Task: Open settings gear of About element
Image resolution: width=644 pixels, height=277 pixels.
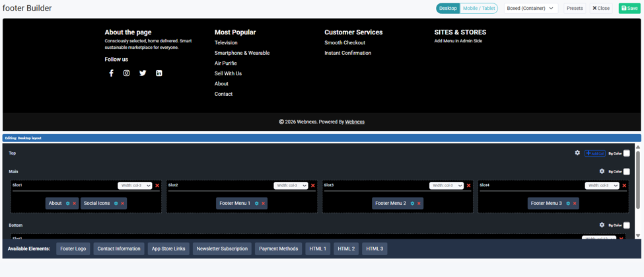Action: point(68,204)
